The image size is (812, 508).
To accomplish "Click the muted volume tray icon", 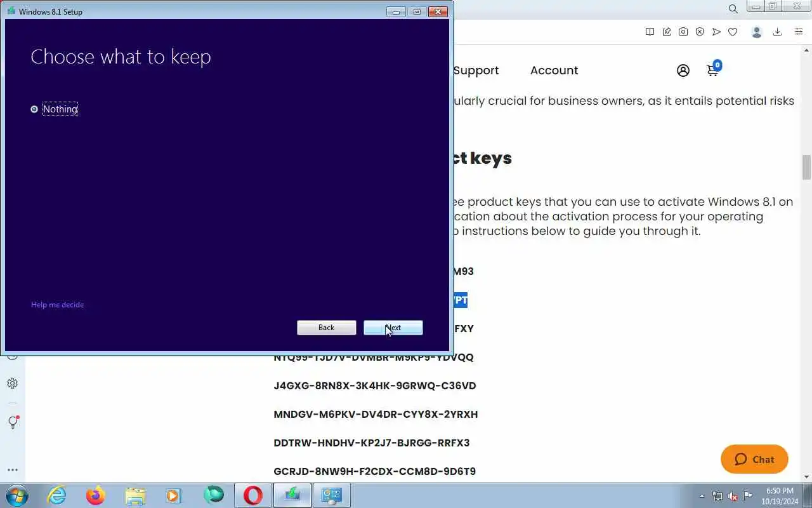I will click(x=733, y=496).
